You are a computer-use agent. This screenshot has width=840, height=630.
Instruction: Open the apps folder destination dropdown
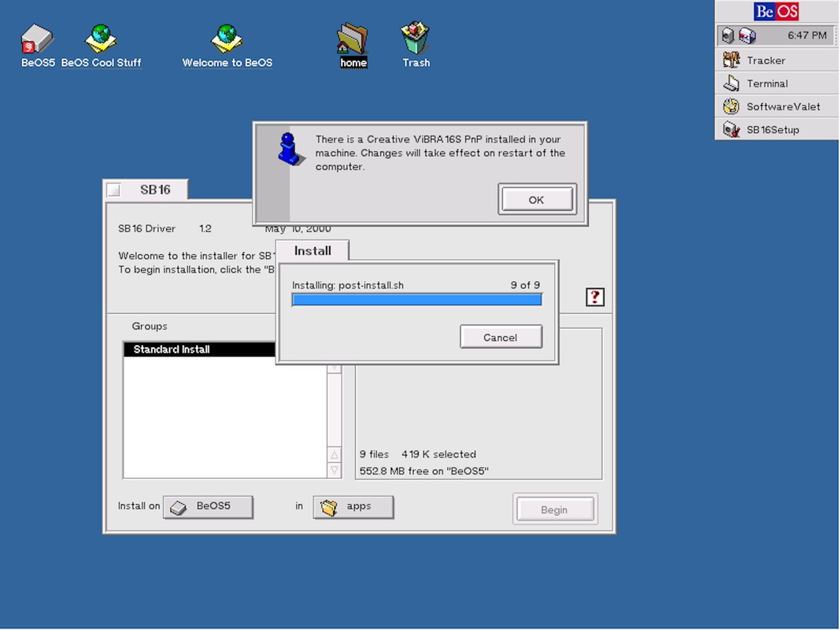click(353, 507)
